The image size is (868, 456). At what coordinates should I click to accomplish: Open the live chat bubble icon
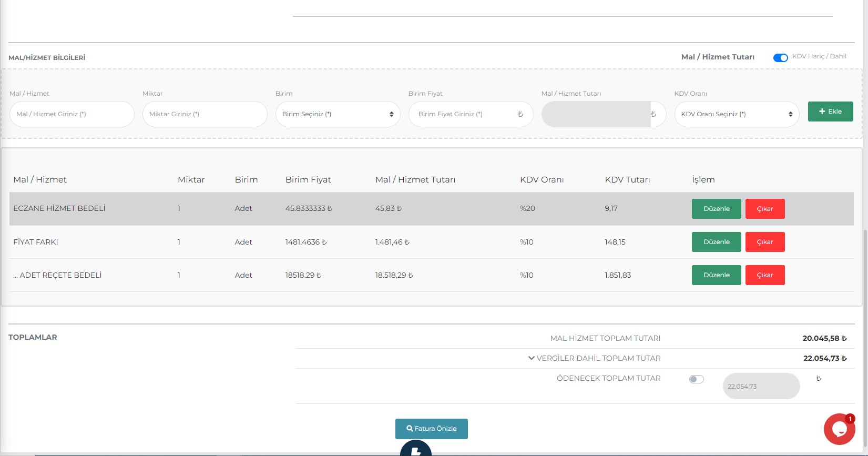coord(839,429)
